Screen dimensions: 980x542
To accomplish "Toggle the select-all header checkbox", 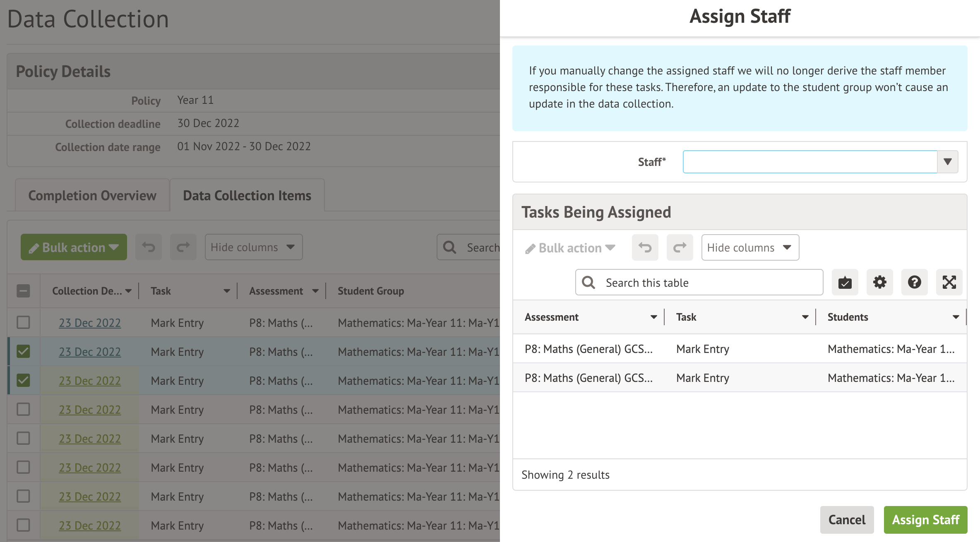I will (x=23, y=291).
